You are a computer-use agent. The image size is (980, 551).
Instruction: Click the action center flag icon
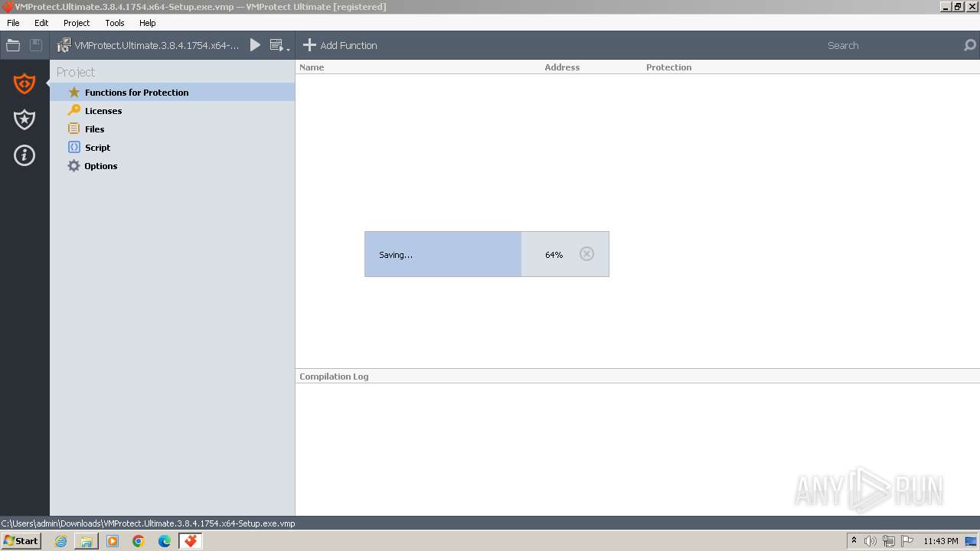907,541
